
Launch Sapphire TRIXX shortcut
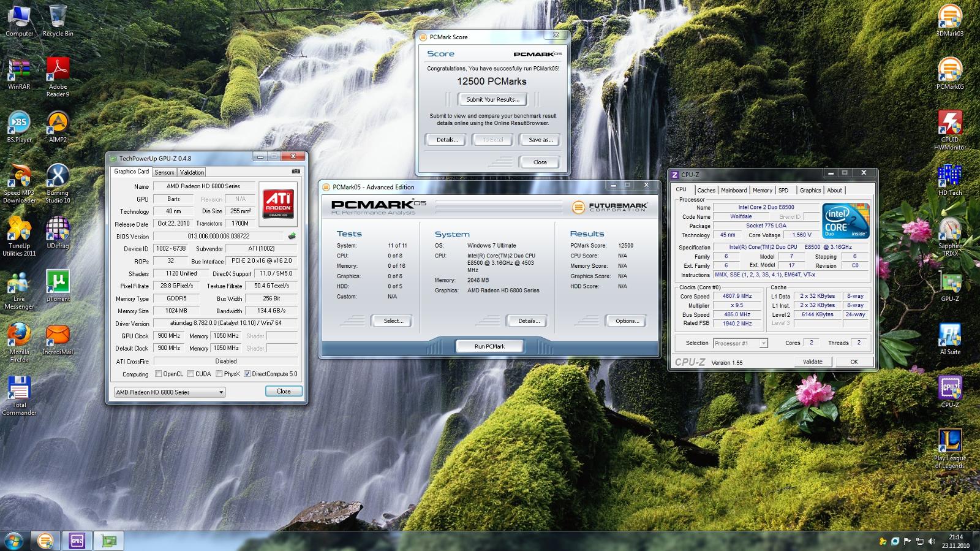[x=950, y=236]
